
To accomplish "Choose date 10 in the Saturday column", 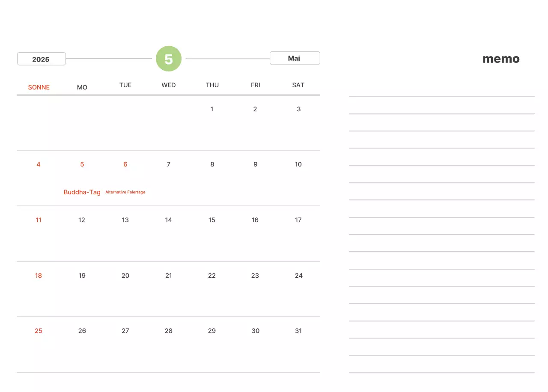I will pyautogui.click(x=298, y=164).
